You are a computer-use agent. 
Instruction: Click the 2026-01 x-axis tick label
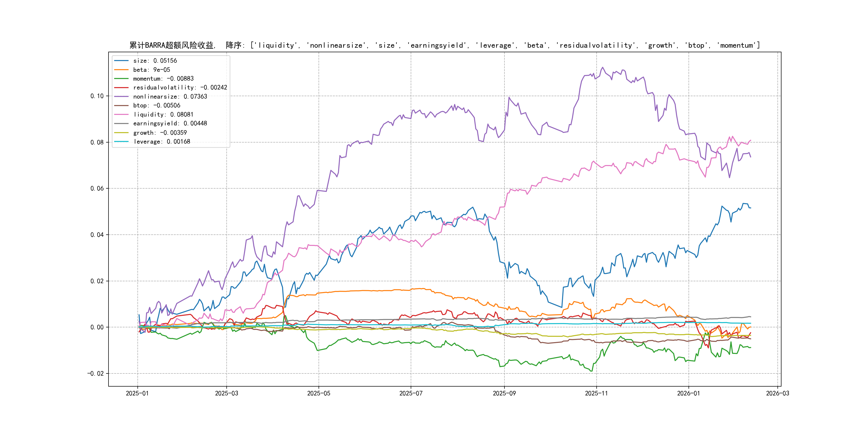[x=688, y=393]
